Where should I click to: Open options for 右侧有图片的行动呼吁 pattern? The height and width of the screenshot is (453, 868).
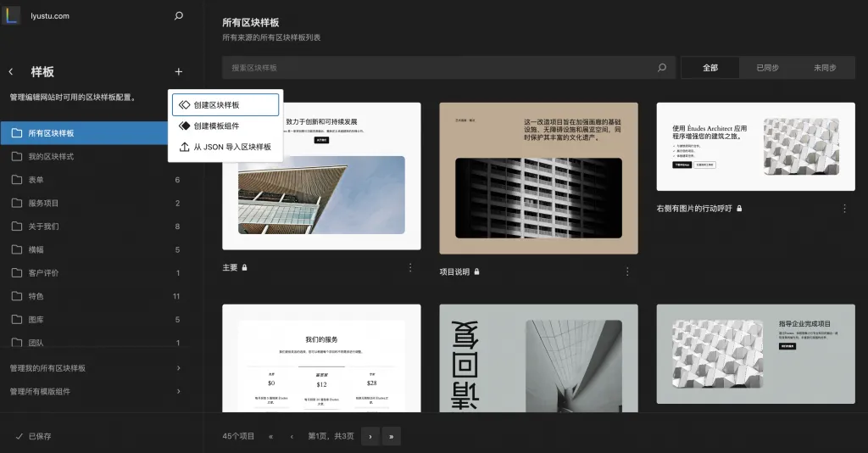[x=844, y=209]
